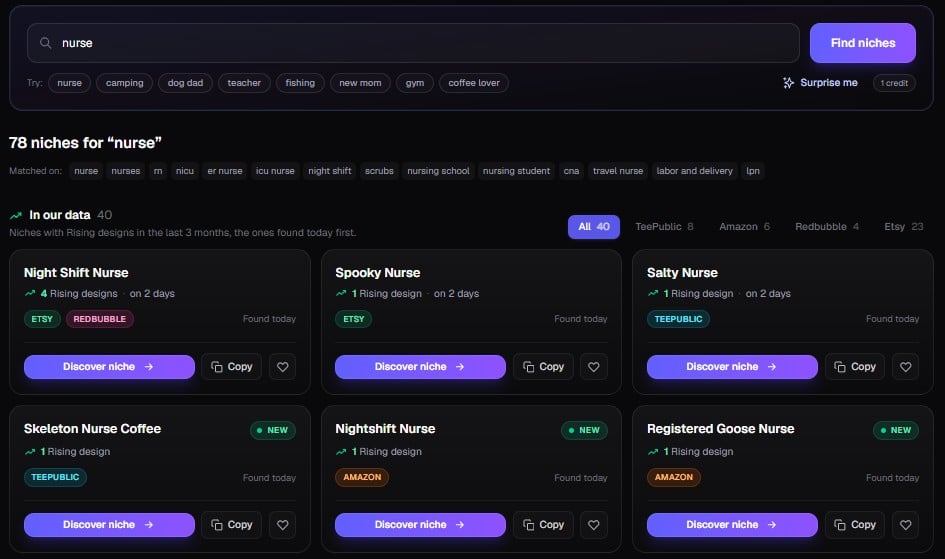The height and width of the screenshot is (559, 945).
Task: Copy the Nightshift Nurse niche
Action: (x=543, y=525)
